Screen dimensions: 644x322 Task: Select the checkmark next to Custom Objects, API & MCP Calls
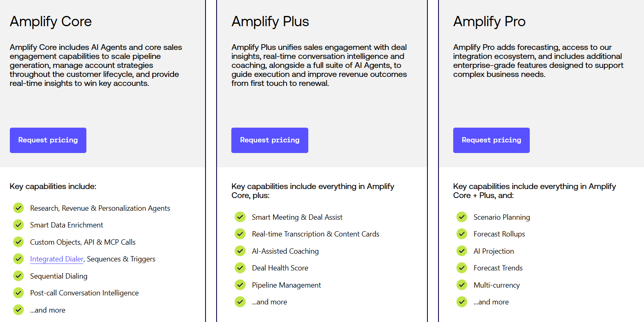coord(18,242)
